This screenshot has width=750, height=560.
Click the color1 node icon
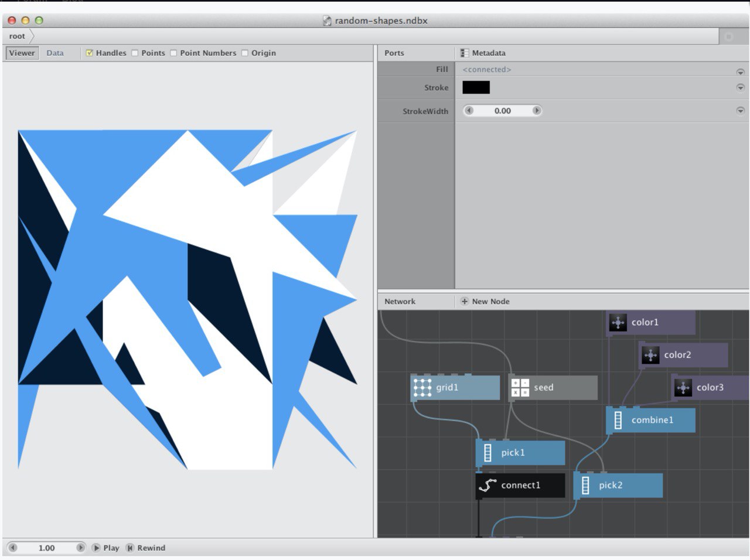618,322
